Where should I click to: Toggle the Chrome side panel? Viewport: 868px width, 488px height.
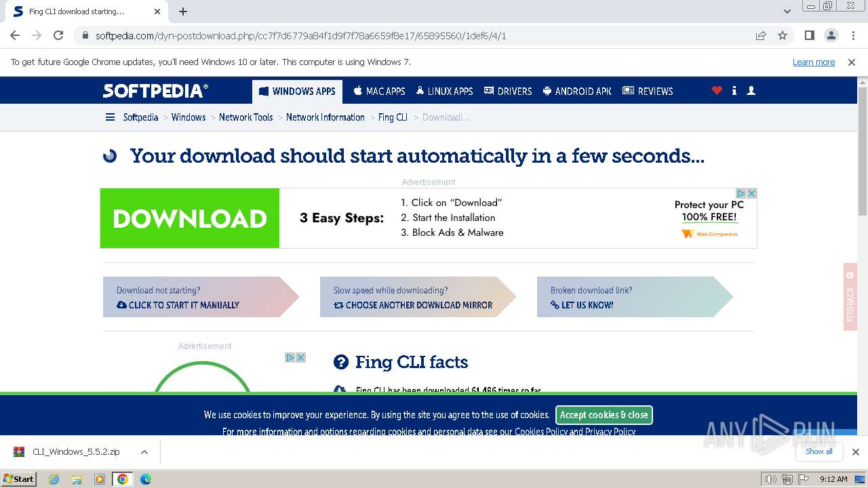(809, 35)
